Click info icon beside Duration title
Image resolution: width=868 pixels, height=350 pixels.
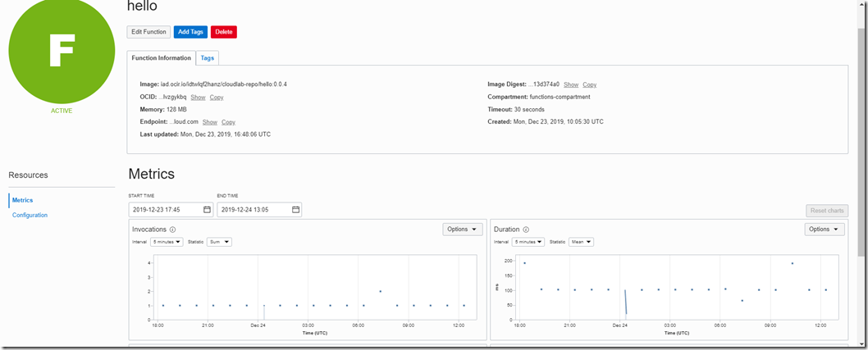(x=525, y=230)
